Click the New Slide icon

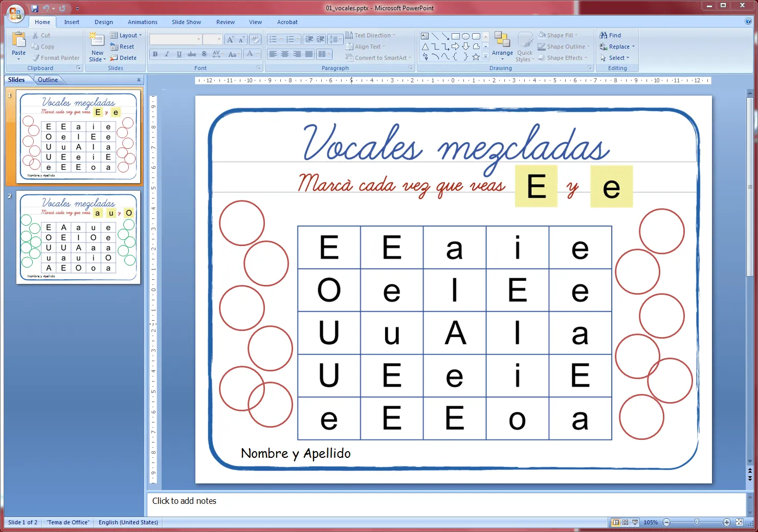[97, 40]
